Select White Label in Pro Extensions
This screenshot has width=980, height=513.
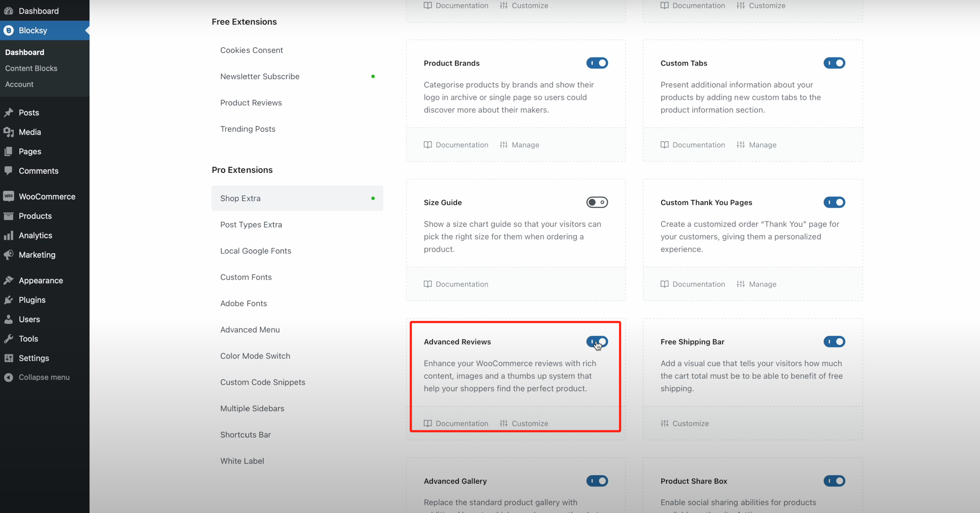[x=242, y=461]
